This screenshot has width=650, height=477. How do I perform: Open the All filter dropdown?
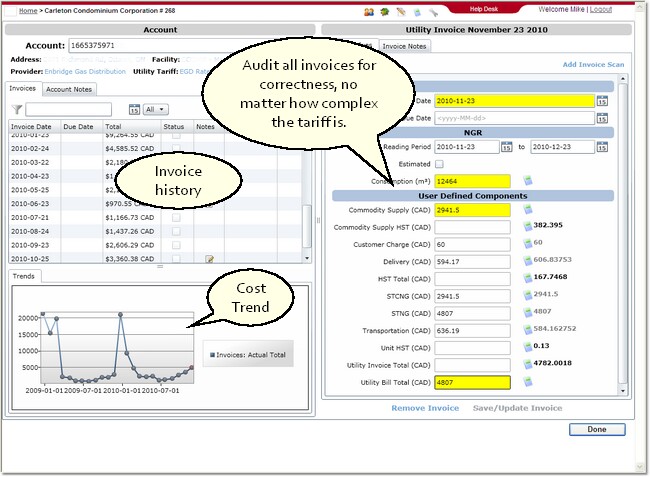coord(156,109)
